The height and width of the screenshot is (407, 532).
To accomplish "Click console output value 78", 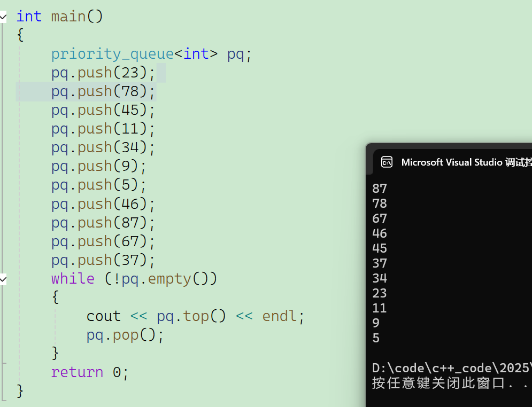I will click(379, 203).
